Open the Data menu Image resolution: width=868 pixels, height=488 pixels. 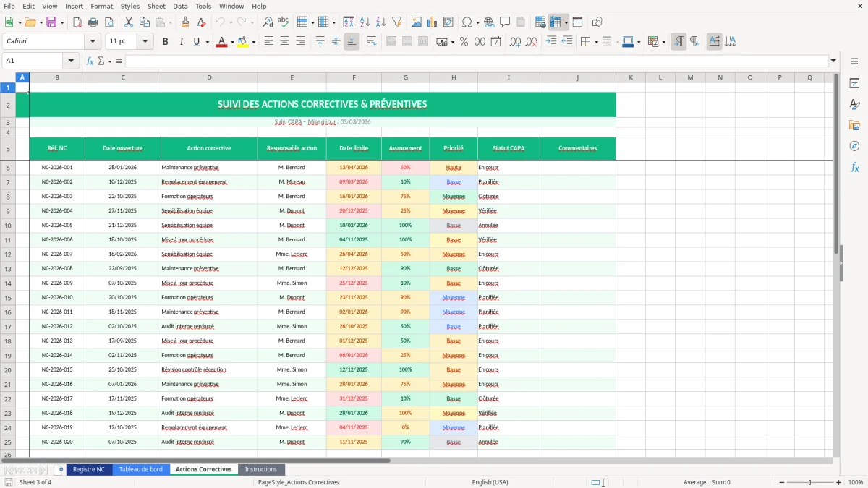[x=179, y=6]
